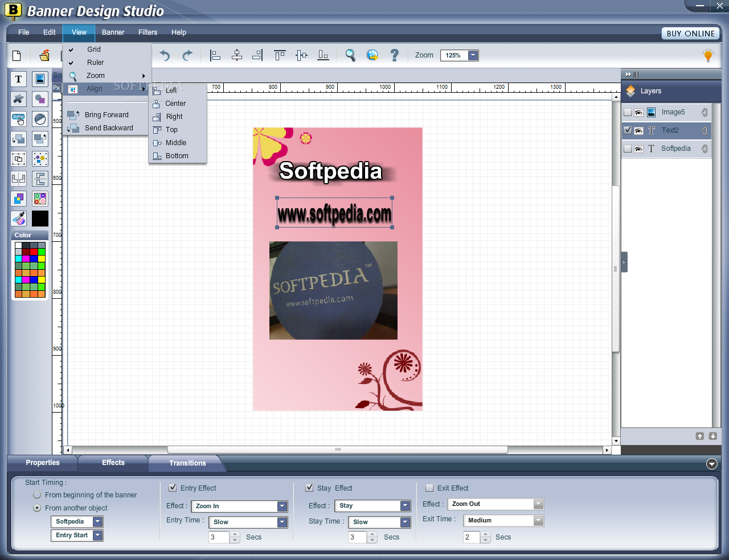The width and height of the screenshot is (729, 560).
Task: Open the Zoom 125% dropdown
Action: click(x=473, y=55)
